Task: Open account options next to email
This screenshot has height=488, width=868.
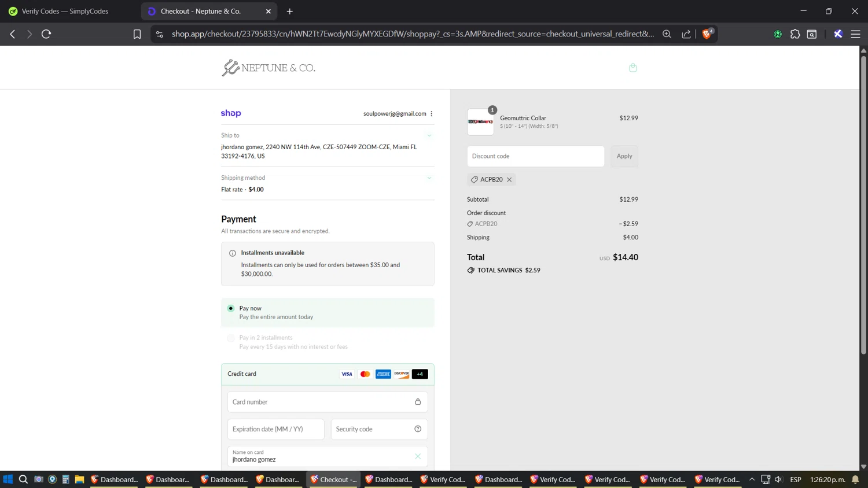Action: (432, 114)
